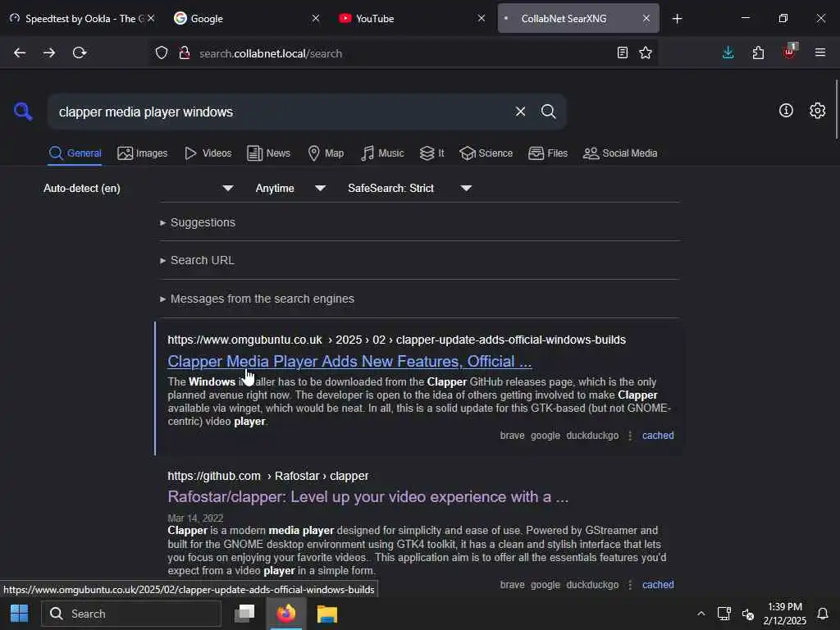Open options menu for the omgubuntu result
The height and width of the screenshot is (630, 840).
tap(630, 436)
